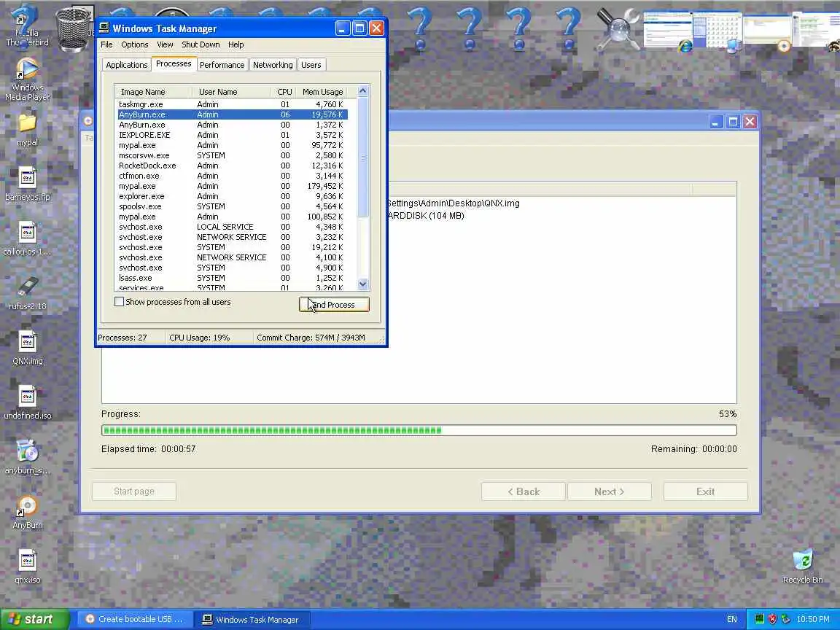Click the Task Manager title bar icon
The width and height of the screenshot is (840, 630).
(x=104, y=28)
